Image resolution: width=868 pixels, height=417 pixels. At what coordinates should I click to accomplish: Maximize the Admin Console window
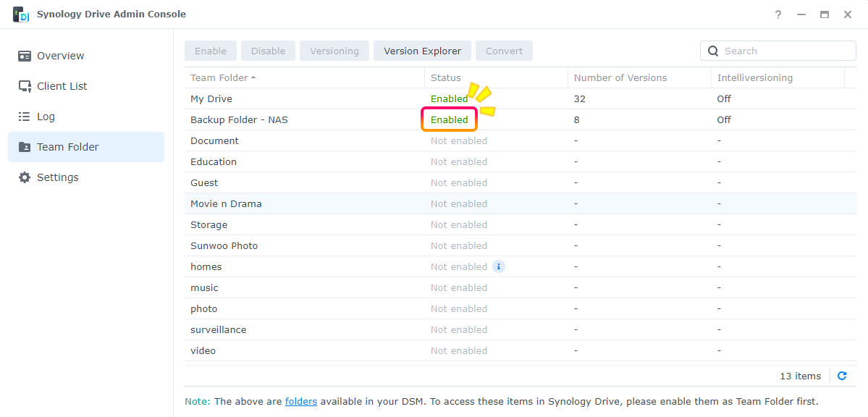[x=825, y=15]
